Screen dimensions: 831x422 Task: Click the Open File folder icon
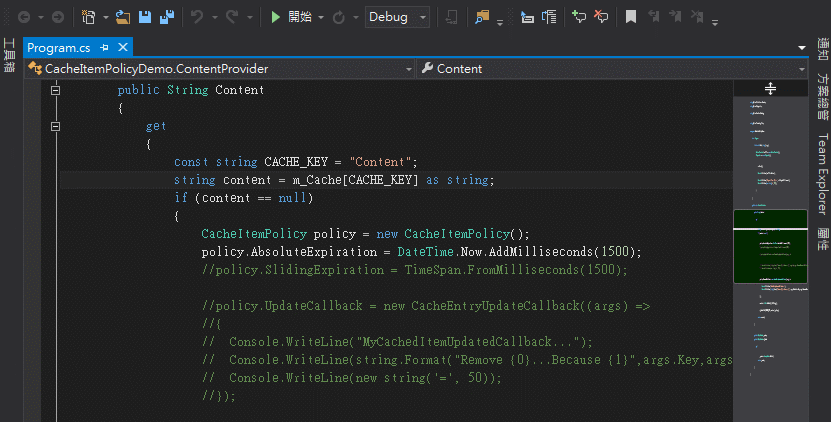123,17
